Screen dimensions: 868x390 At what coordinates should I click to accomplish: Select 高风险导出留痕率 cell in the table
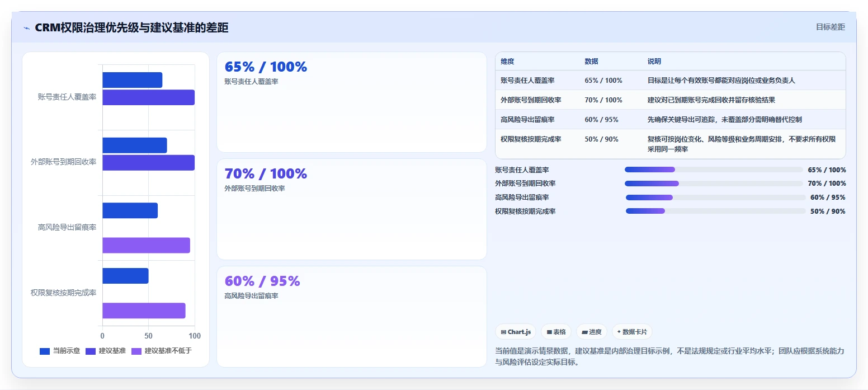point(527,120)
